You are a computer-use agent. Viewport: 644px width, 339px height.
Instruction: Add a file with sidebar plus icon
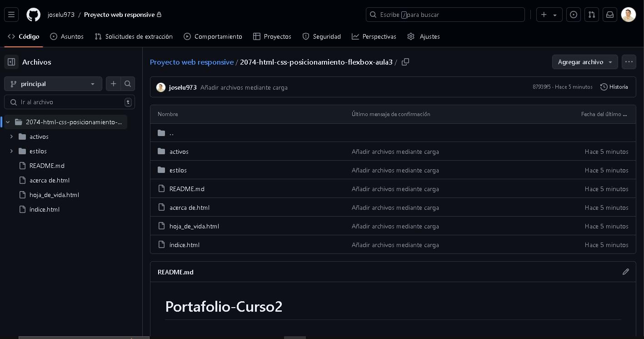(113, 84)
